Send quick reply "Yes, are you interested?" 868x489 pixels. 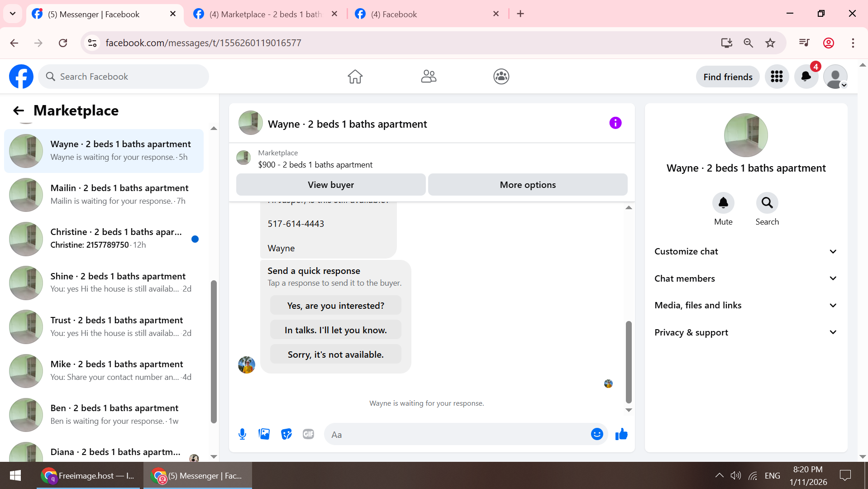click(336, 306)
